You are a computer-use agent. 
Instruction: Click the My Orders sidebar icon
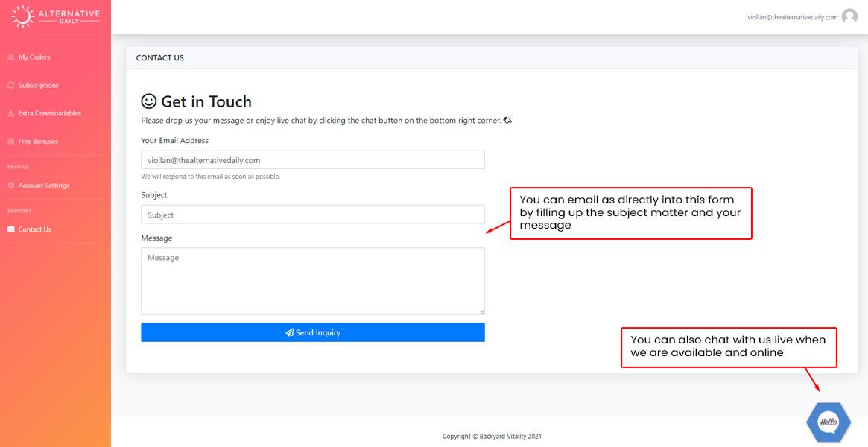pyautogui.click(x=11, y=57)
